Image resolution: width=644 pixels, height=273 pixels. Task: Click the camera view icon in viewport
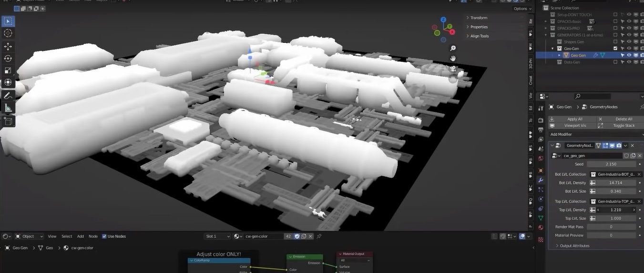[x=453, y=69]
